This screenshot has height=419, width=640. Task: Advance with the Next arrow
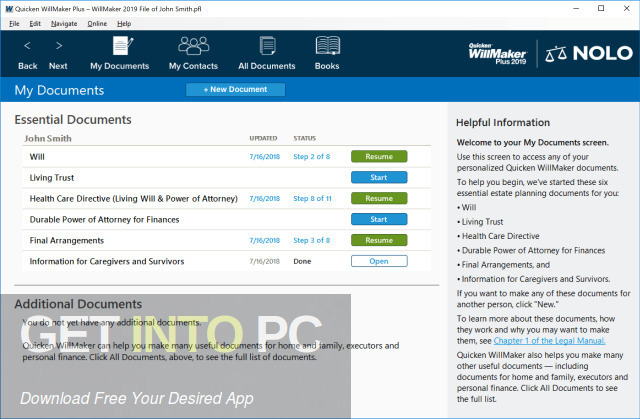58,54
